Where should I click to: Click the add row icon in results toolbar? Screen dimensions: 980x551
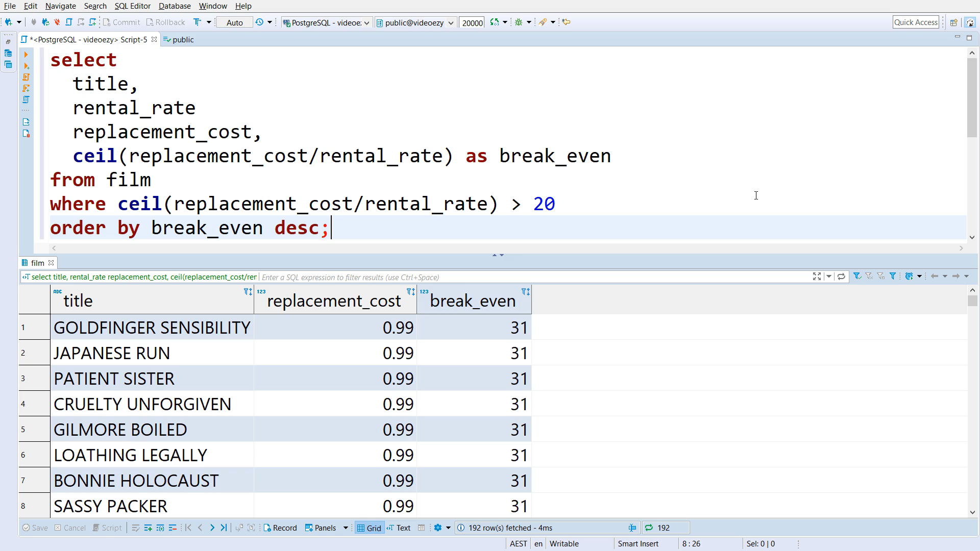(x=148, y=528)
